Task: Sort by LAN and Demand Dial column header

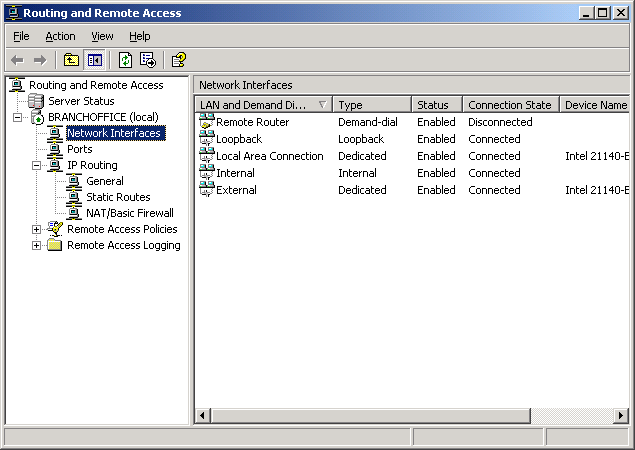Action: [x=264, y=105]
